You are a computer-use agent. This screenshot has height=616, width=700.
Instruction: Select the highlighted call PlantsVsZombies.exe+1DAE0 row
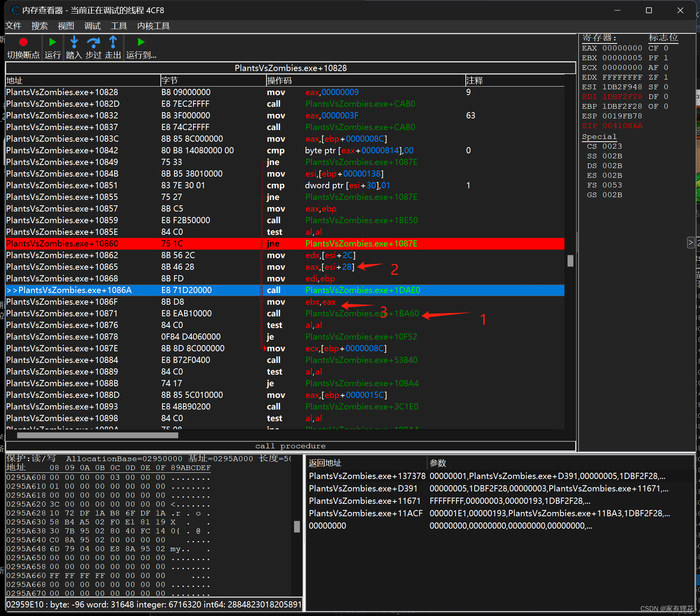(x=285, y=290)
